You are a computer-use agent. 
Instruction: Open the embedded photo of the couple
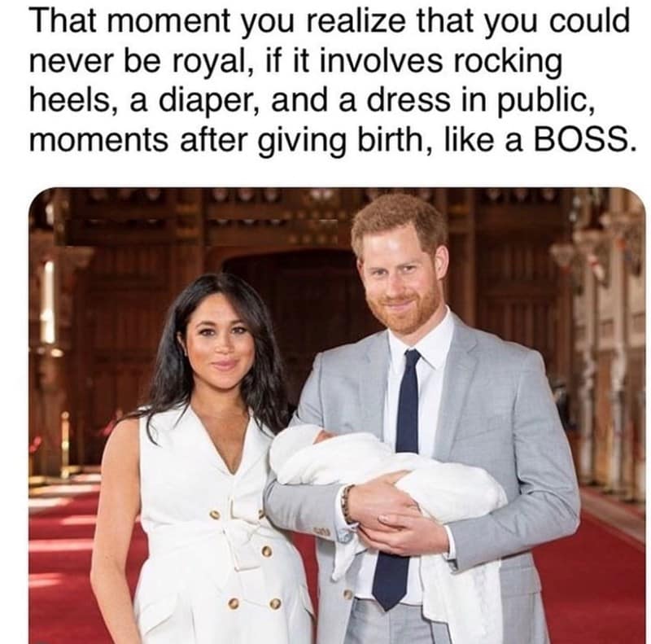tap(337, 415)
